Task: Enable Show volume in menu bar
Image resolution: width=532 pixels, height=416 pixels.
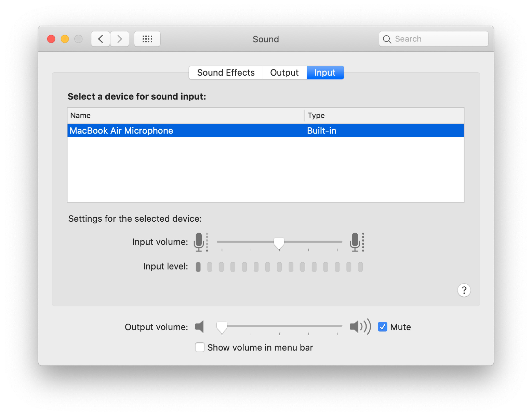Action: (200, 347)
